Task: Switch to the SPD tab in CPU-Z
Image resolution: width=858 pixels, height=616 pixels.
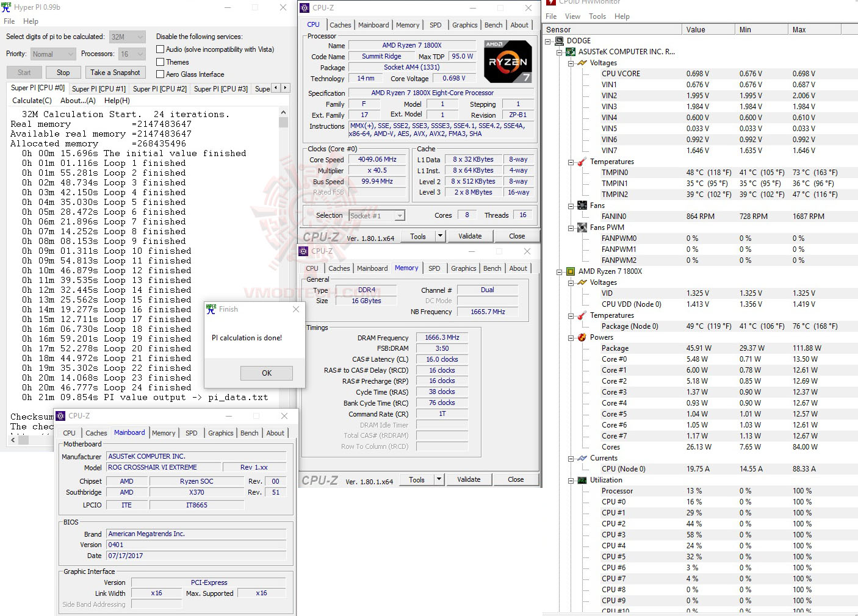Action: 435,25
